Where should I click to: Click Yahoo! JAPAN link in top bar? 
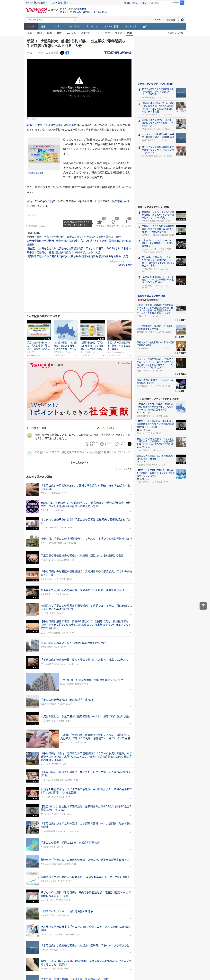131,3
